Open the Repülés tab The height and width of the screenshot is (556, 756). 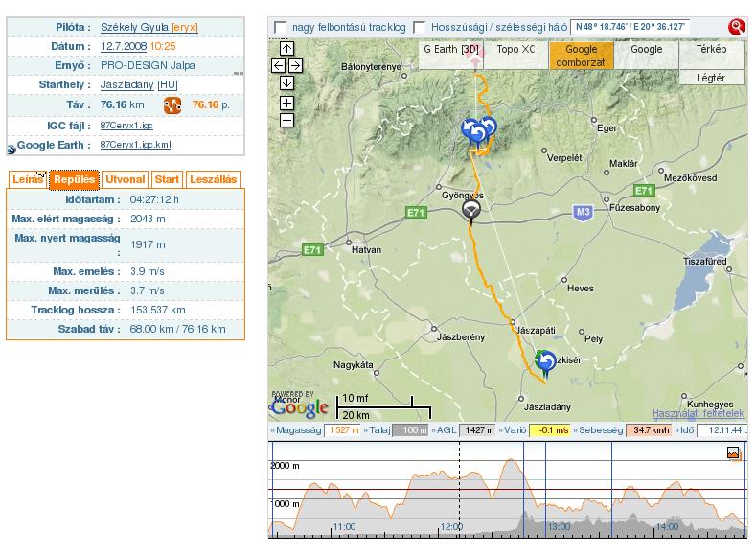(74, 179)
